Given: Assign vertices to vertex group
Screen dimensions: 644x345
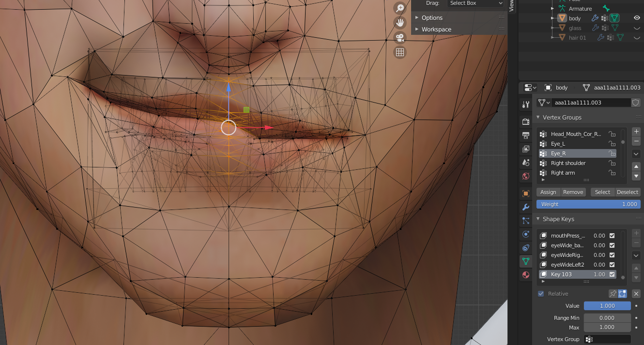Looking at the screenshot, I should 548,192.
